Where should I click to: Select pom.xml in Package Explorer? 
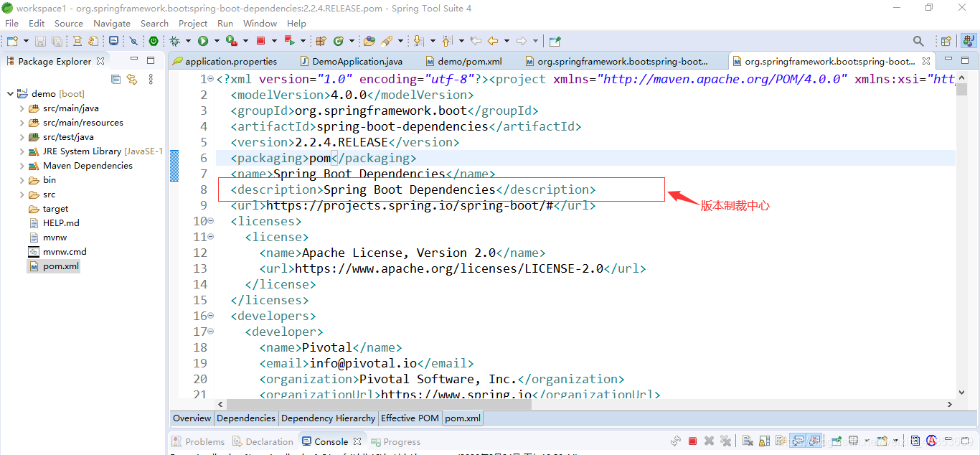[54, 266]
